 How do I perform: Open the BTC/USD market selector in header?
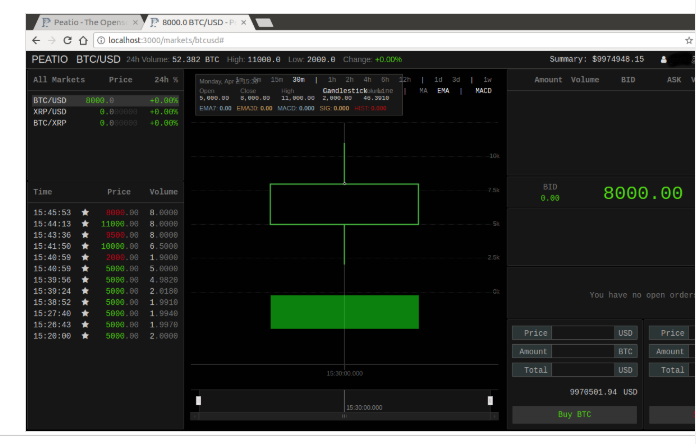pos(98,59)
